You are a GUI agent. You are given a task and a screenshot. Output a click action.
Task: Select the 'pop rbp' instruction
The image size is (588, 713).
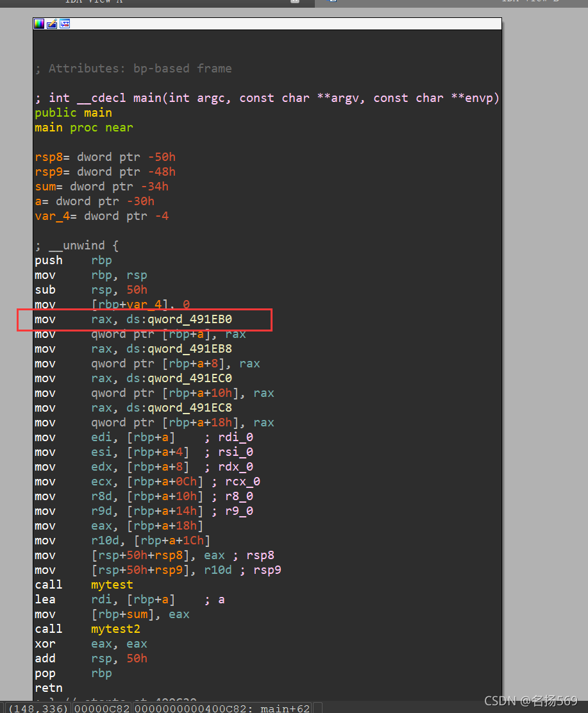(x=73, y=674)
